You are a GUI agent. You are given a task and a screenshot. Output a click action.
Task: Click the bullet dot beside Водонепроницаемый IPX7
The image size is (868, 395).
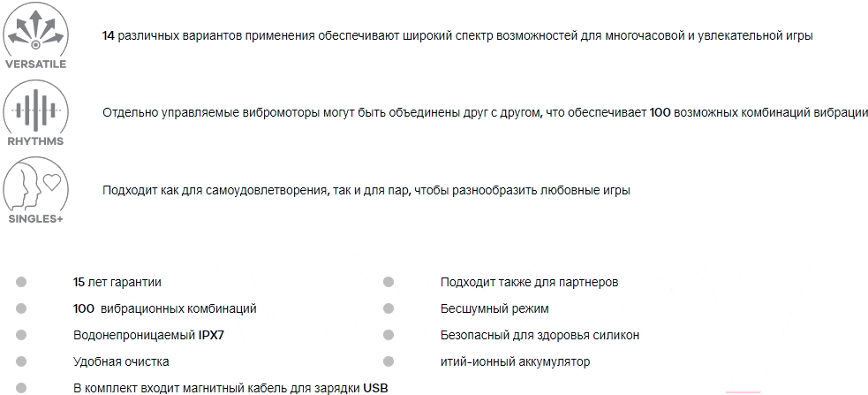[x=21, y=336]
